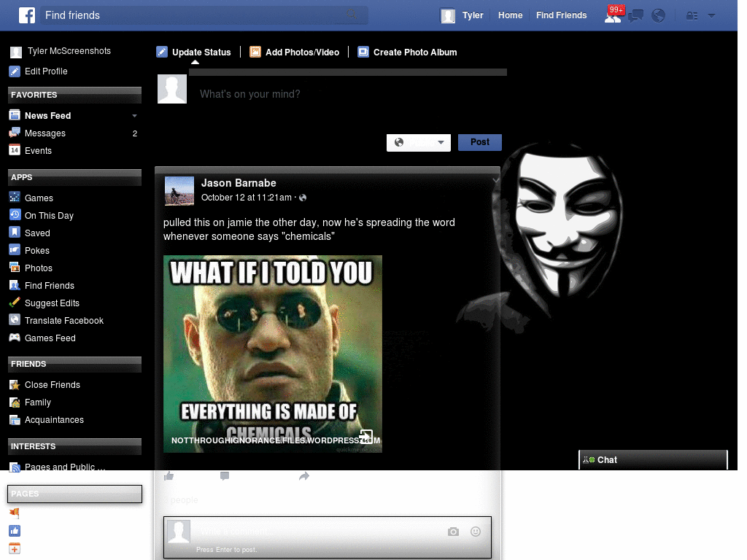The image size is (747, 560).
Task: Click the Close Friends star icon
Action: (x=15, y=384)
